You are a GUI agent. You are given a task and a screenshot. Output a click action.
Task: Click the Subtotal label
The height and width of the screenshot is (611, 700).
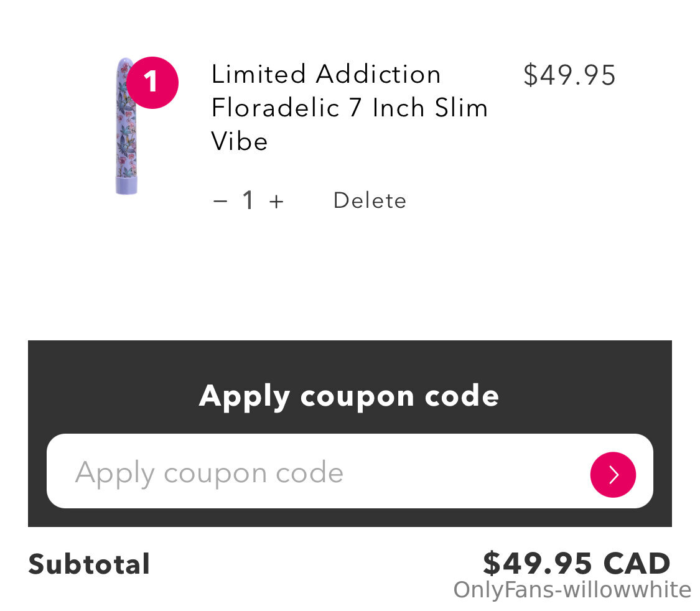click(x=89, y=564)
